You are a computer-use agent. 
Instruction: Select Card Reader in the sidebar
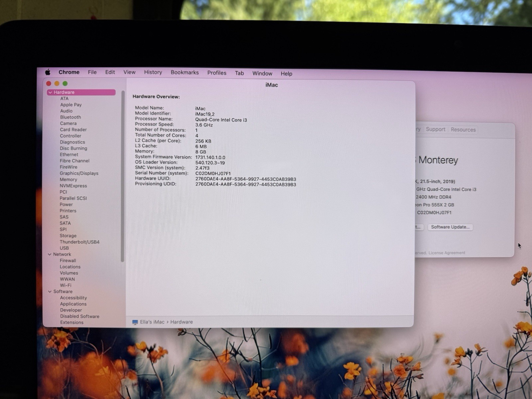click(73, 130)
